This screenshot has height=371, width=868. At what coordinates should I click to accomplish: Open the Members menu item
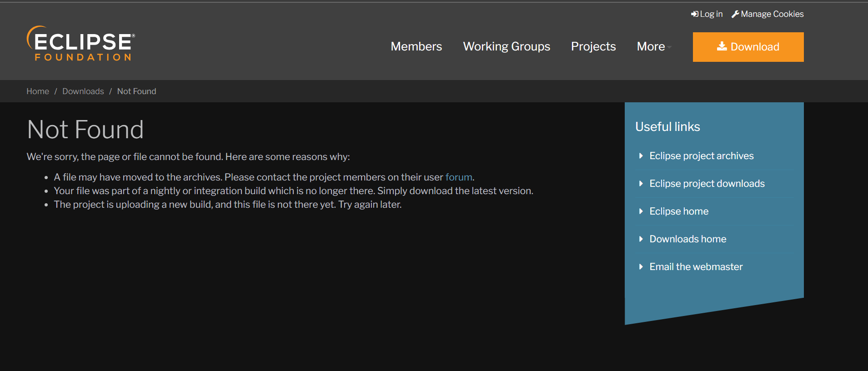tap(416, 46)
